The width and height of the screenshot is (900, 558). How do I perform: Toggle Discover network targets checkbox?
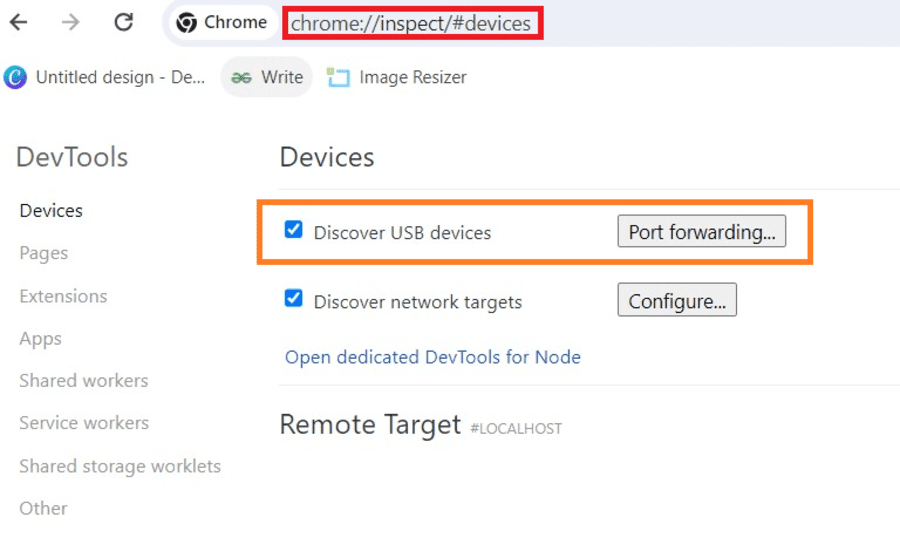click(293, 299)
